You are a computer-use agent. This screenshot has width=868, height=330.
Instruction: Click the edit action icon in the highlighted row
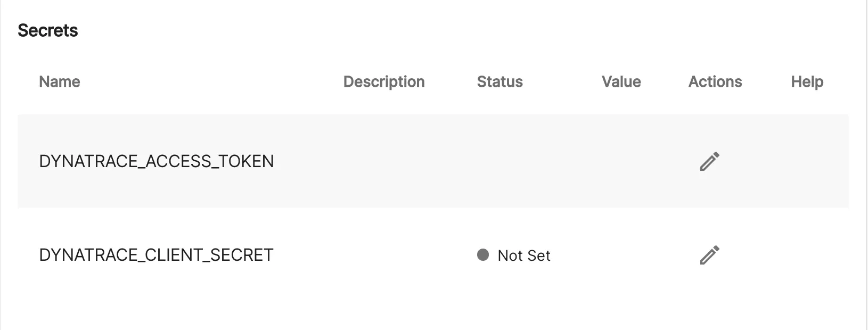710,161
